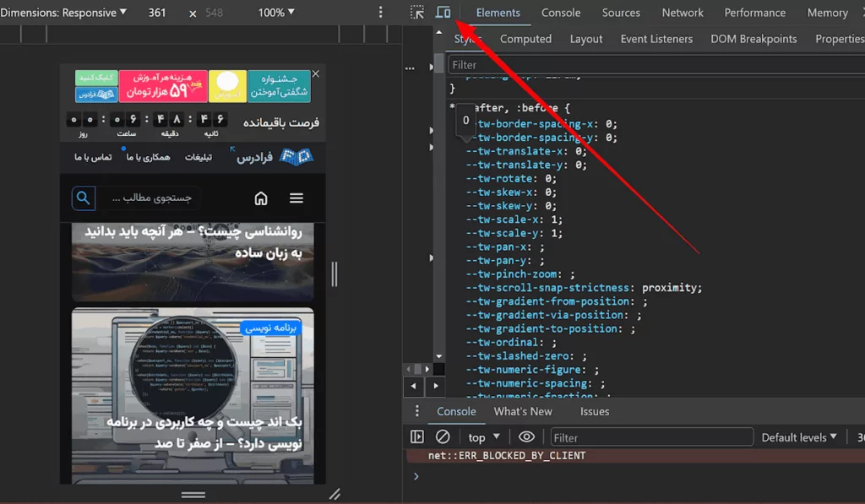Activate the inspect element picker icon

[x=417, y=13]
